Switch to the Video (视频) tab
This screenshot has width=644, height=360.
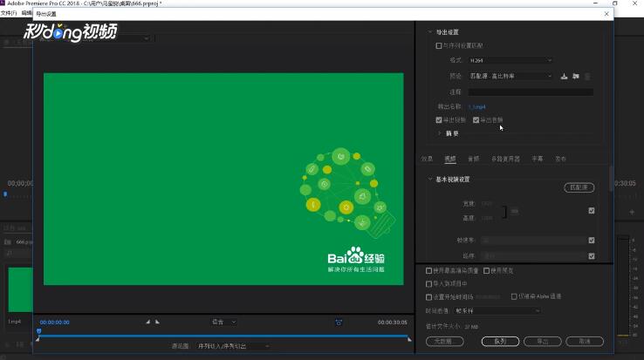coord(450,159)
